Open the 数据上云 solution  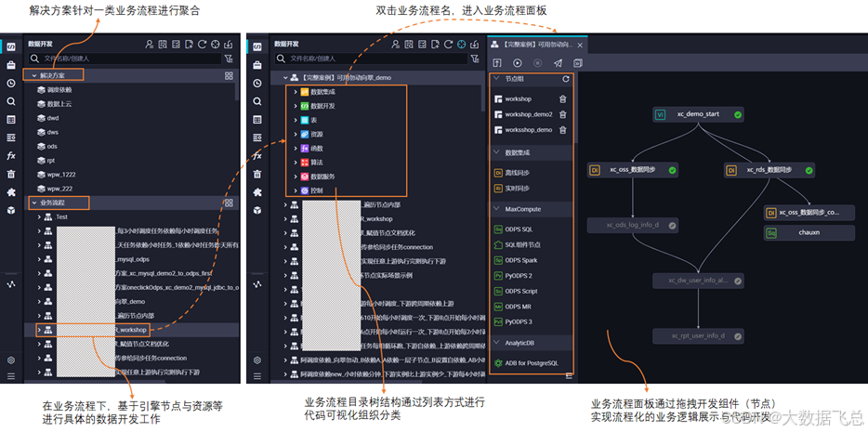tap(54, 103)
